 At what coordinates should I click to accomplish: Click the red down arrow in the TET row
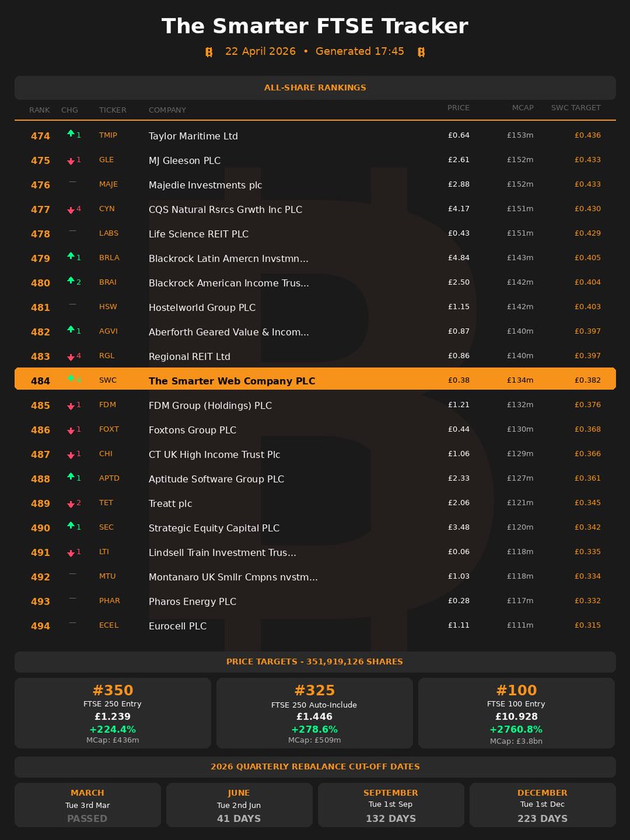[x=71, y=504]
